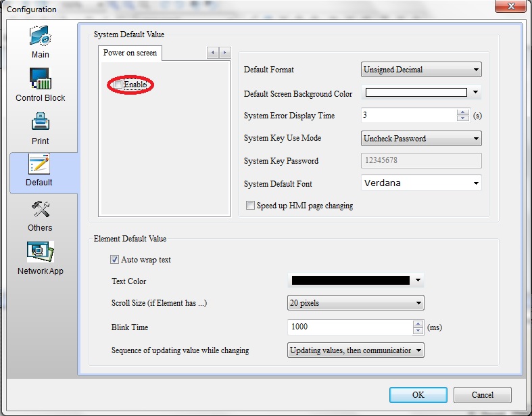This screenshot has height=416, width=532.
Task: Uncheck Auto wrap text option
Action: pos(114,259)
